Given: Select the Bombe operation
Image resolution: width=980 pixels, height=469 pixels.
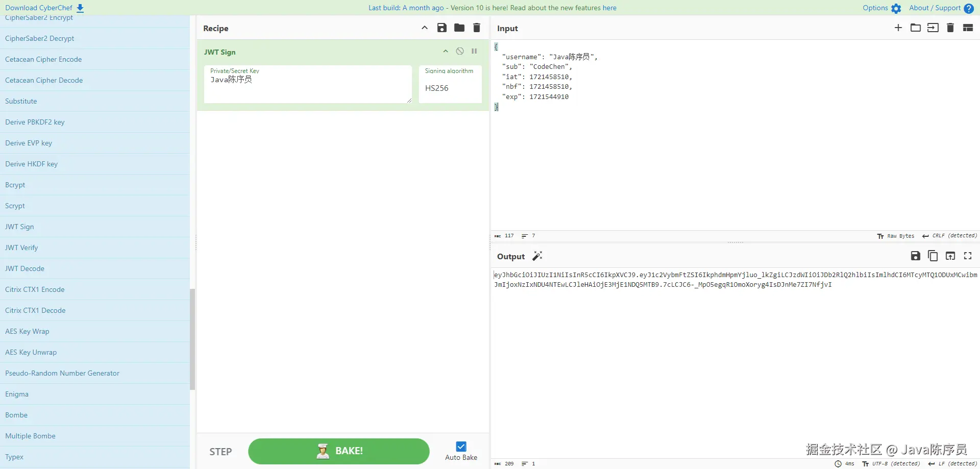Looking at the screenshot, I should click(x=94, y=415).
